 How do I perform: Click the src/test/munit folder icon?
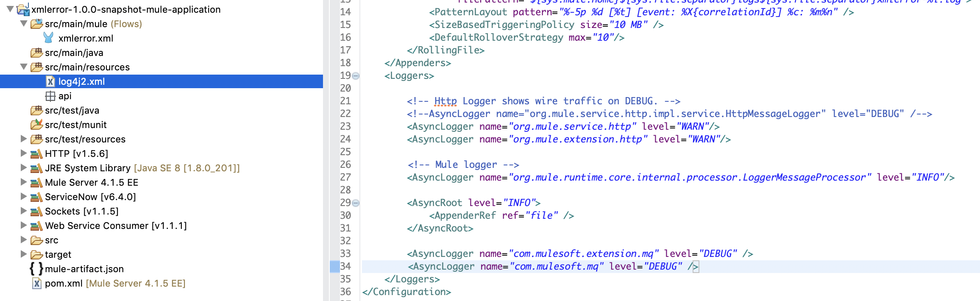pos(36,125)
